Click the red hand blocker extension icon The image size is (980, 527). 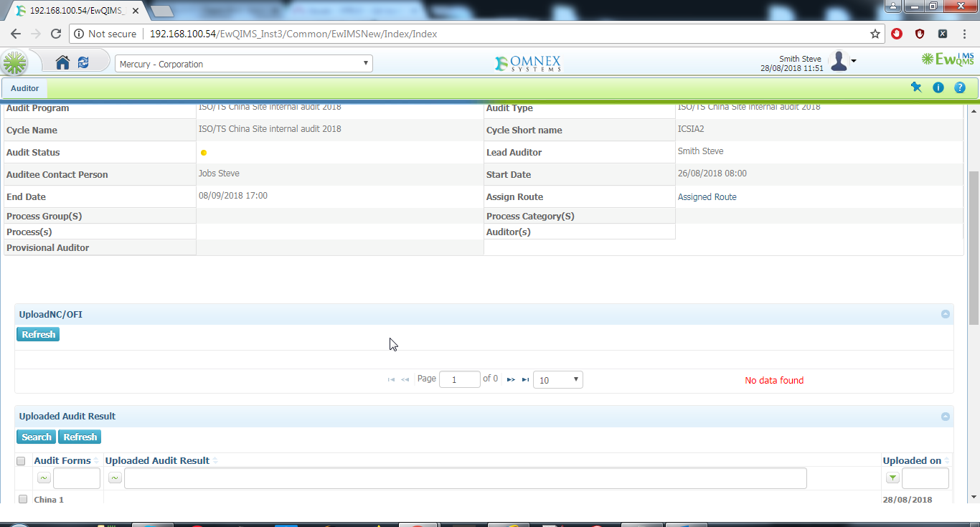897,34
